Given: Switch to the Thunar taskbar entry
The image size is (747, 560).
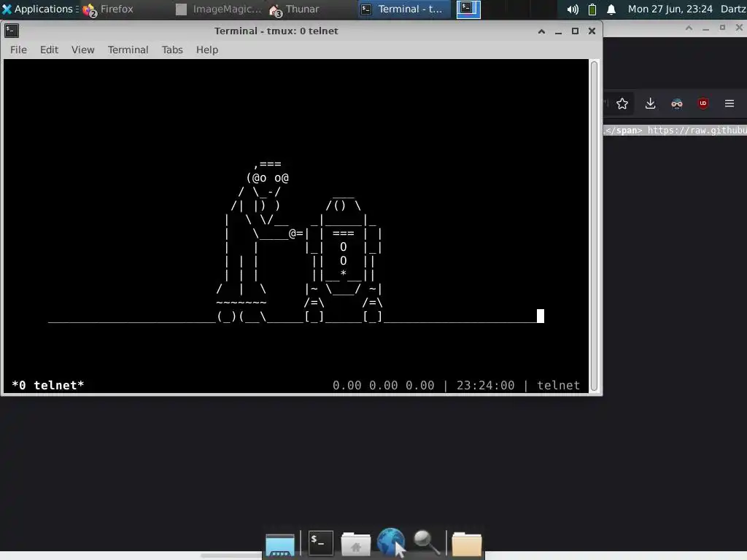Looking at the screenshot, I should tap(294, 9).
